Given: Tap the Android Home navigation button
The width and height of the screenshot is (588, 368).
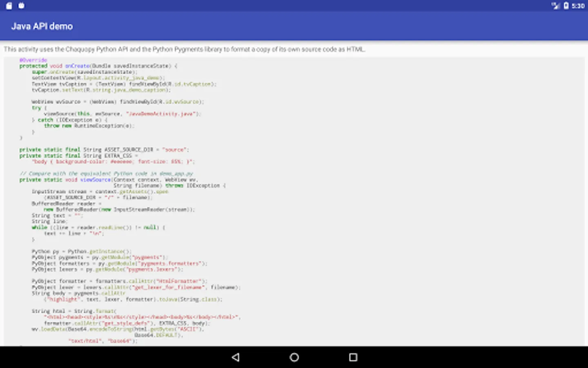Looking at the screenshot, I should tap(294, 357).
